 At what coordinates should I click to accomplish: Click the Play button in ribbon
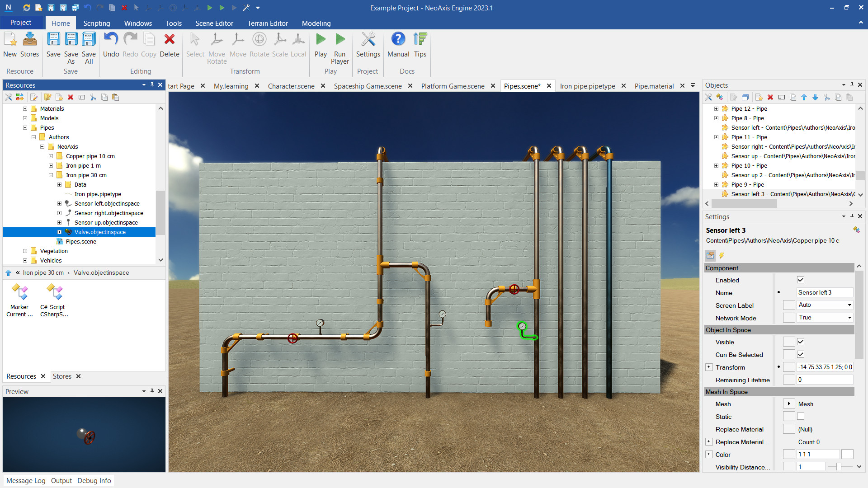click(x=321, y=45)
